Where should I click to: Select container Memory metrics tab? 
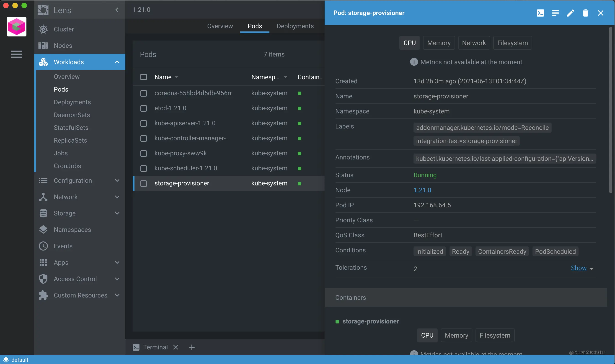point(456,335)
